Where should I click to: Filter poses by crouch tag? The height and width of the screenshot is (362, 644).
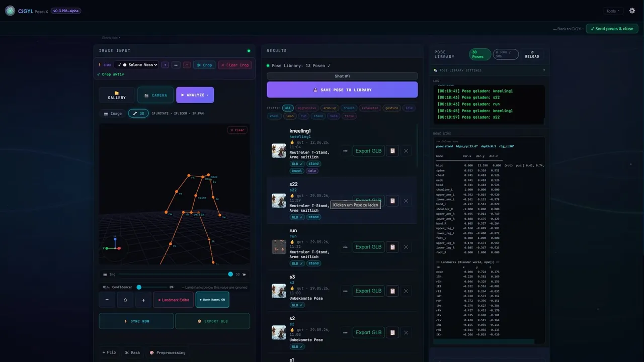tap(349, 108)
